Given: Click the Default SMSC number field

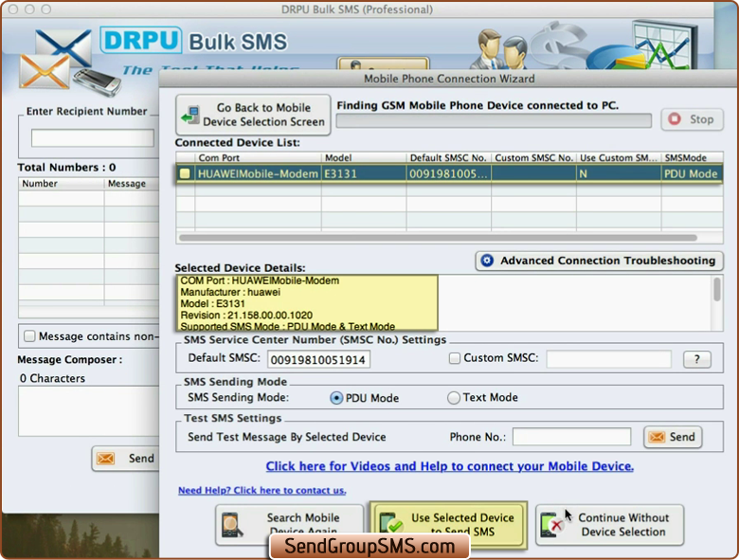Looking at the screenshot, I should coord(318,360).
